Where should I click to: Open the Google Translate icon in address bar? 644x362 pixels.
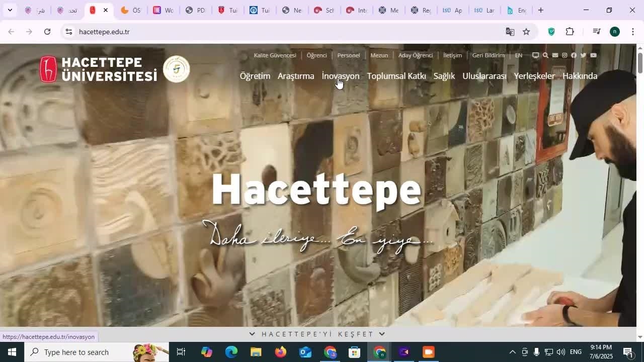pos(510,32)
